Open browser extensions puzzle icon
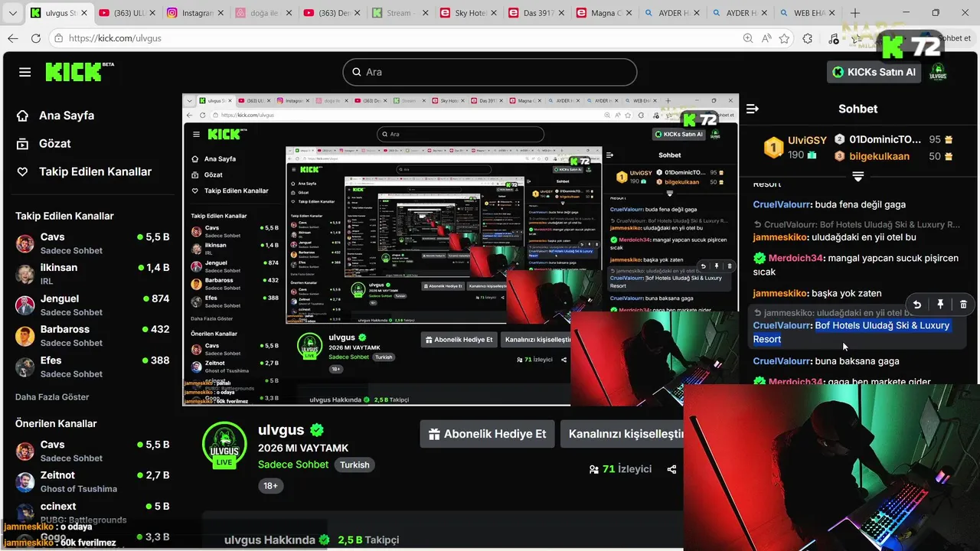This screenshot has height=551, width=980. click(808, 38)
